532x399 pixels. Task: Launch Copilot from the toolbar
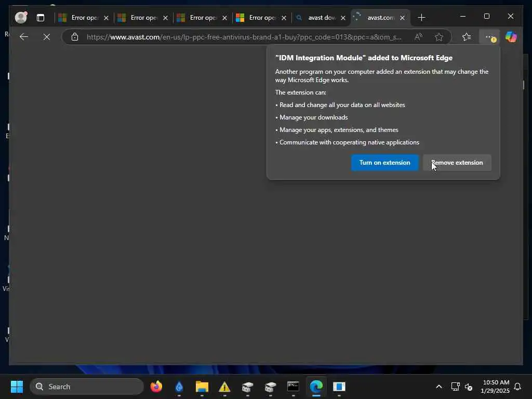tap(511, 37)
